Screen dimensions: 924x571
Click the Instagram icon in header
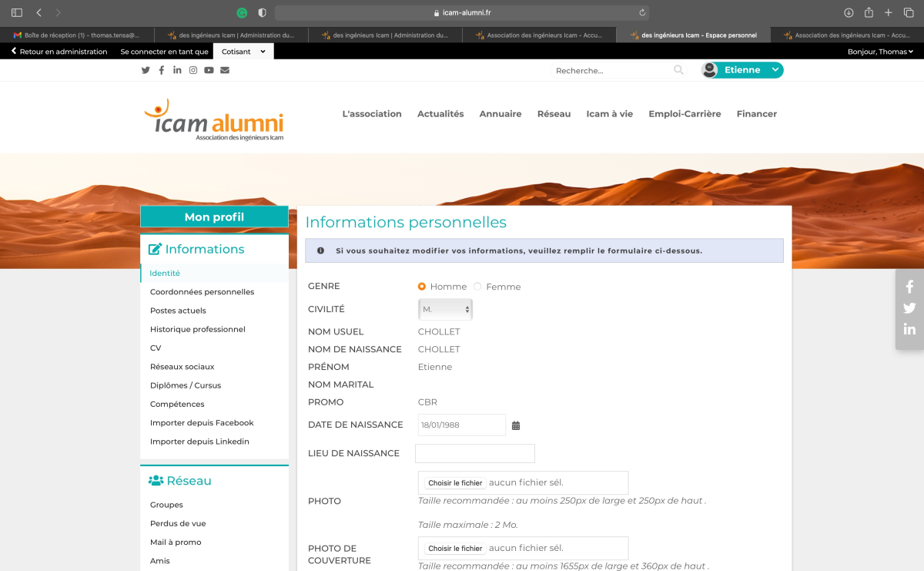193,70
